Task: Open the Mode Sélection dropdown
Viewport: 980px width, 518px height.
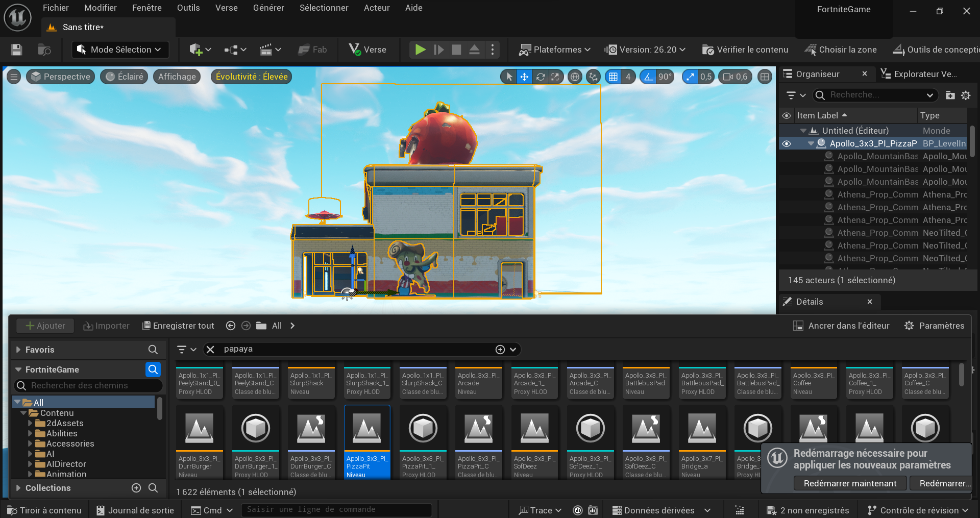Action: click(120, 50)
